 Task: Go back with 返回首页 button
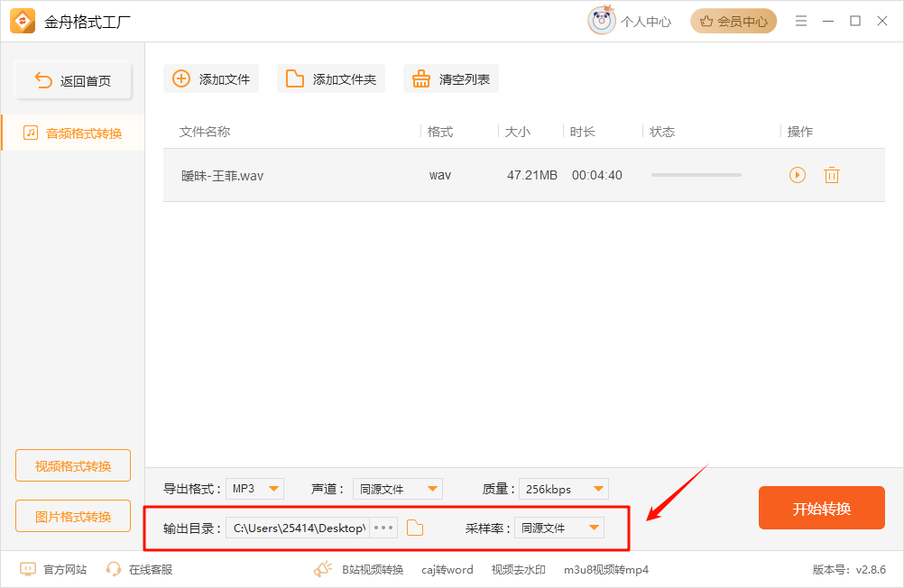73,80
